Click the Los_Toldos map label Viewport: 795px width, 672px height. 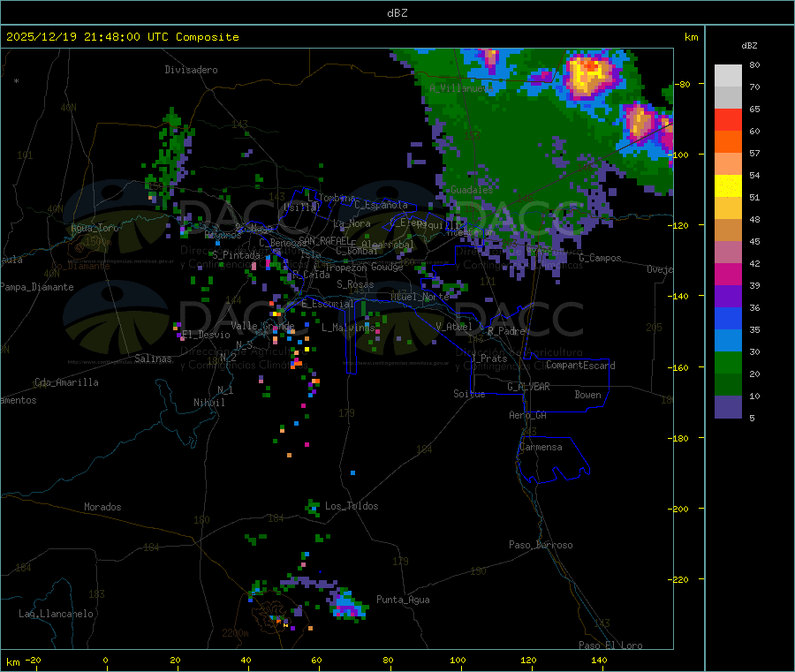click(x=352, y=506)
